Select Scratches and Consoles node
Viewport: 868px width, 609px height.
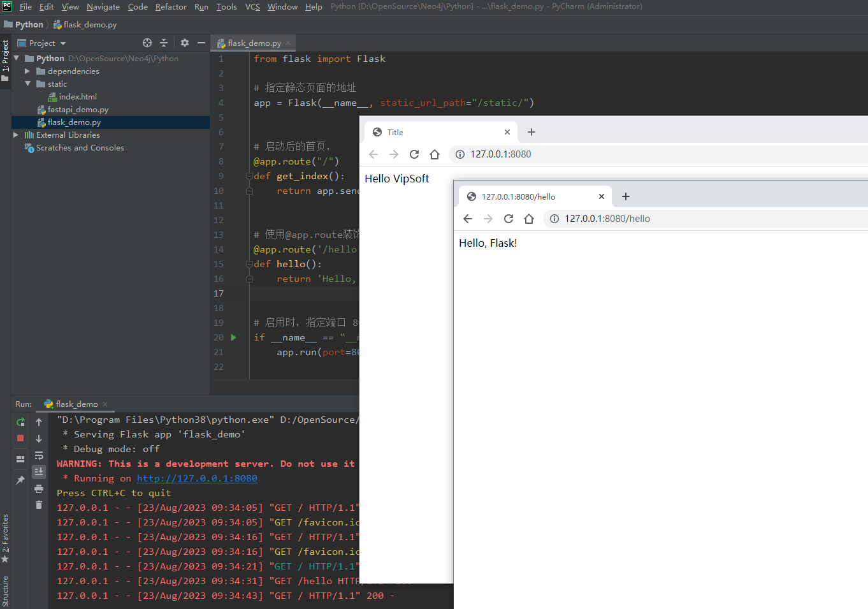[80, 148]
